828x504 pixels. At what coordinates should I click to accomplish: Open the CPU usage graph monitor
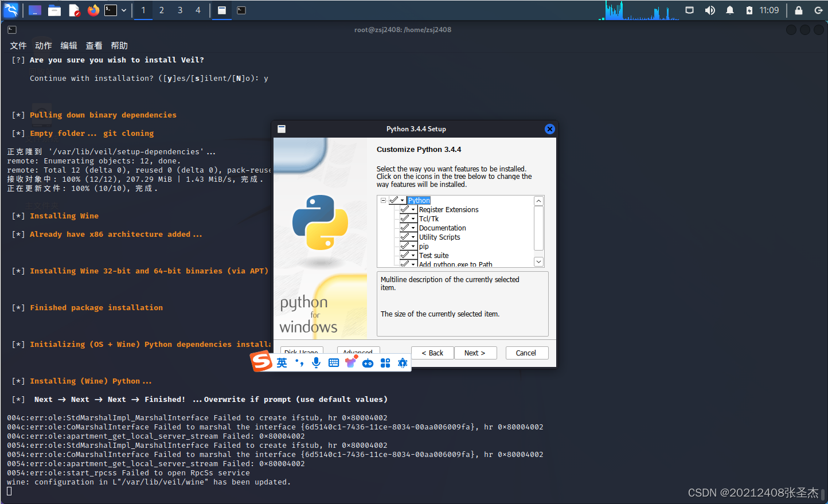(x=639, y=10)
